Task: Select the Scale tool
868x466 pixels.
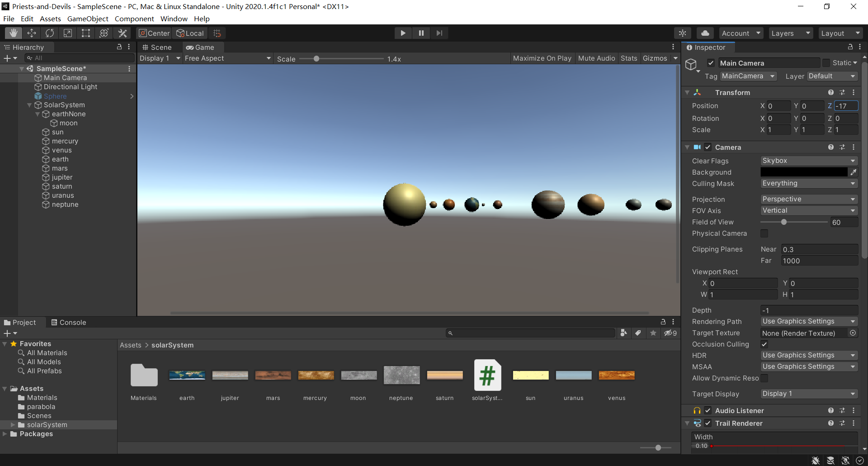Action: 68,33
